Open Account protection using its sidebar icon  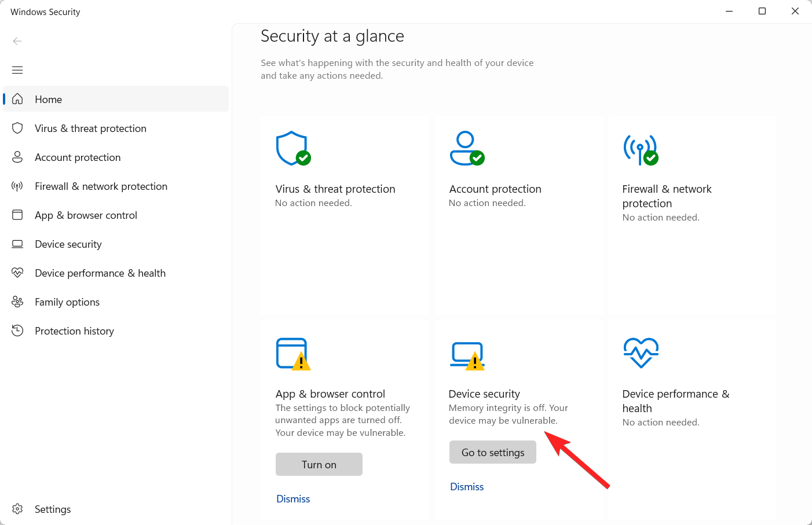tap(17, 157)
